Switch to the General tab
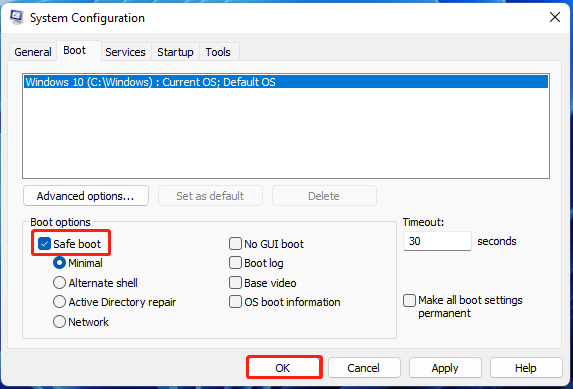This screenshot has height=389, width=573. coord(33,52)
